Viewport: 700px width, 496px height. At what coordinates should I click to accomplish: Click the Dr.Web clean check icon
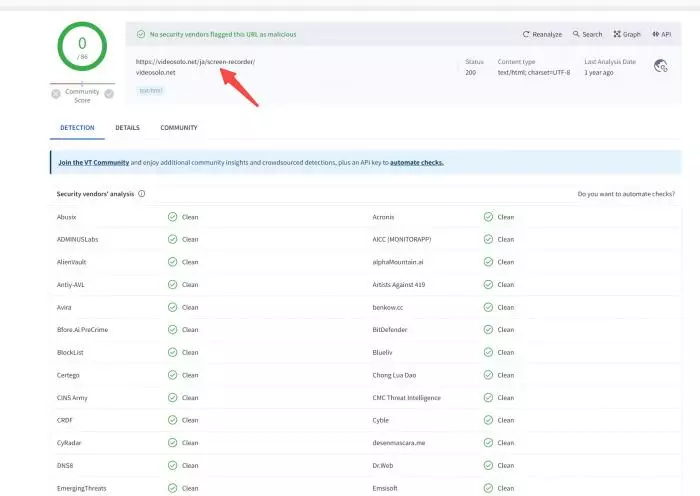tap(488, 465)
